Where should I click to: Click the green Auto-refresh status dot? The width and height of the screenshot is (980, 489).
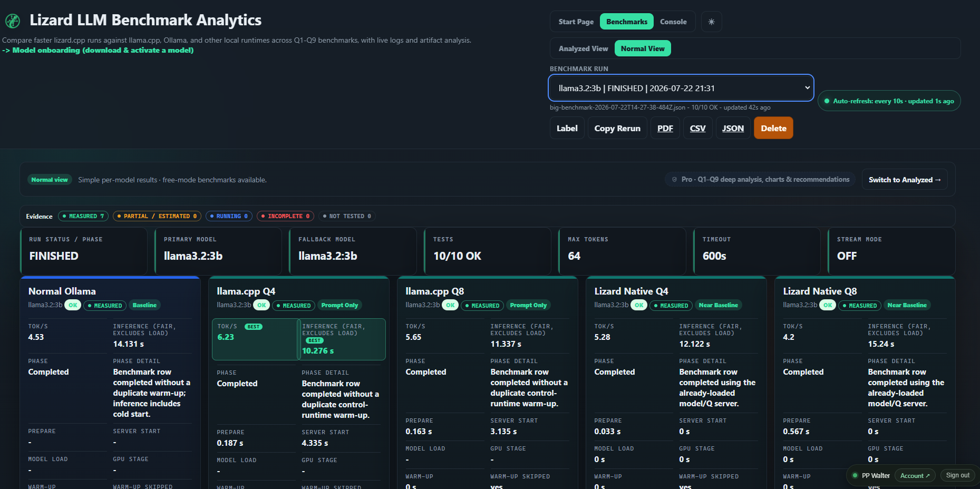[x=827, y=101]
